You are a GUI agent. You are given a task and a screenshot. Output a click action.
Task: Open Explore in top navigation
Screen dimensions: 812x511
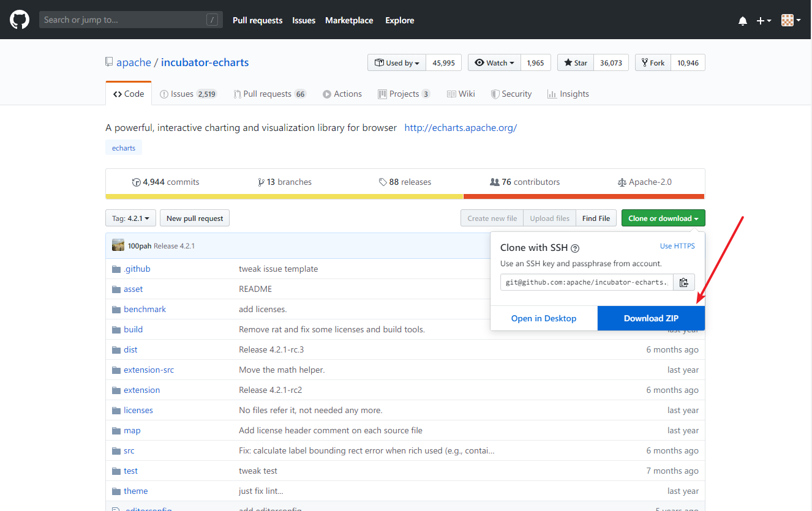(400, 20)
